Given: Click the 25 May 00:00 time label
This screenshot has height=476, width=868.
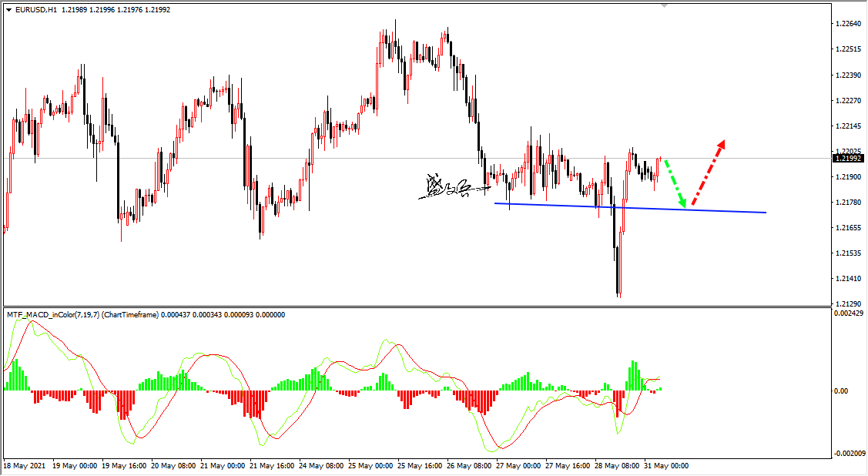Looking at the screenshot, I should [372, 466].
